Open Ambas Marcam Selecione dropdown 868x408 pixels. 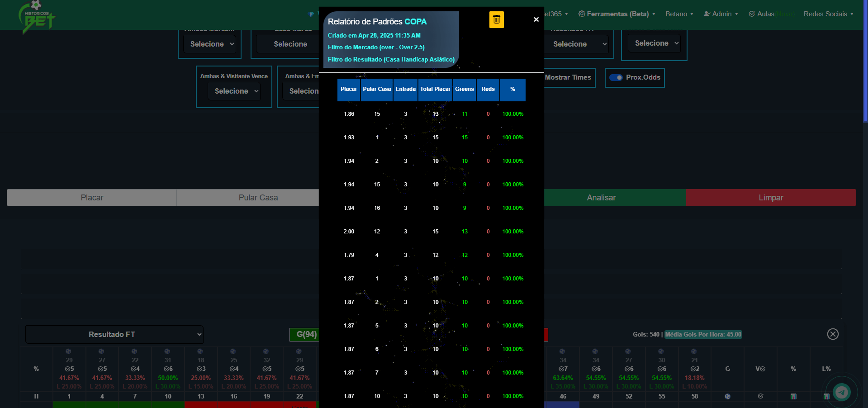click(x=210, y=44)
